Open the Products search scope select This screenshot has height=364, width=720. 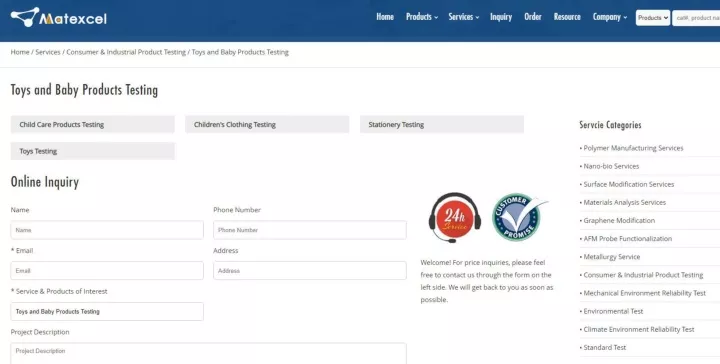pos(652,18)
